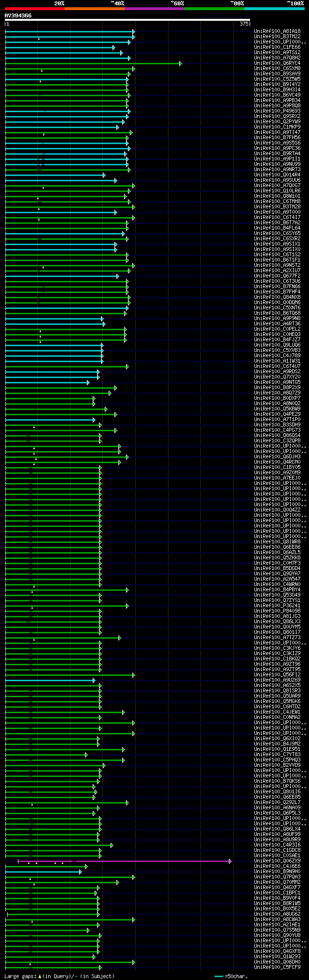Screen dimensions: 309x980
Task: Click the UniRef100_C5Z5W5 label
Action: pyautogui.click(x=277, y=79)
